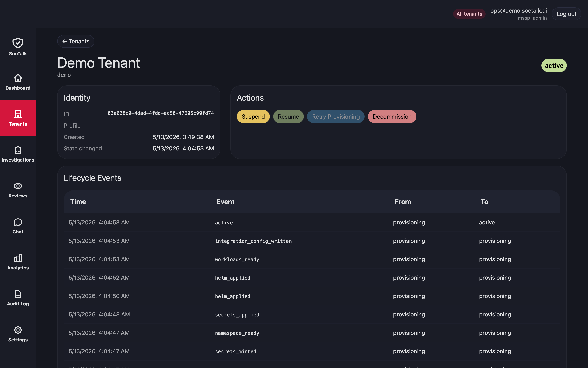Click the To column header
Screen dimensions: 588x368
[484, 202]
